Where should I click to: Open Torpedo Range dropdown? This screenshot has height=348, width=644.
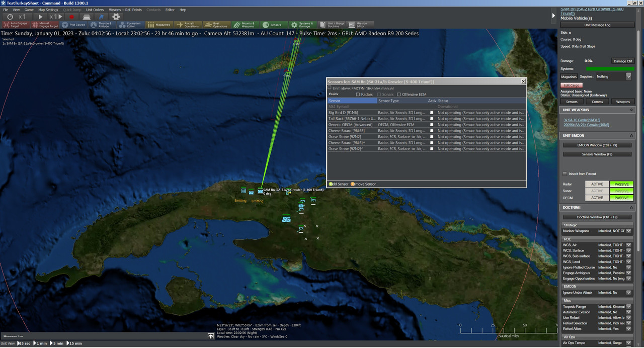[x=628, y=306]
